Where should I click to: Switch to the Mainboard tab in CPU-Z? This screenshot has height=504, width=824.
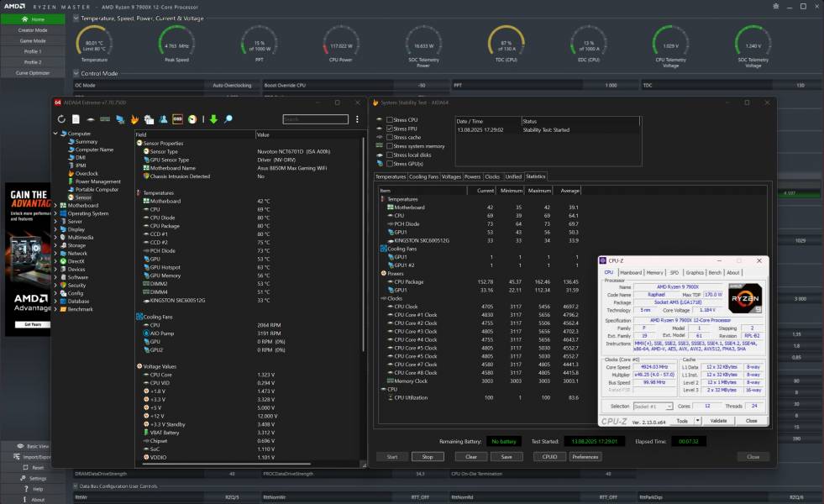[631, 272]
